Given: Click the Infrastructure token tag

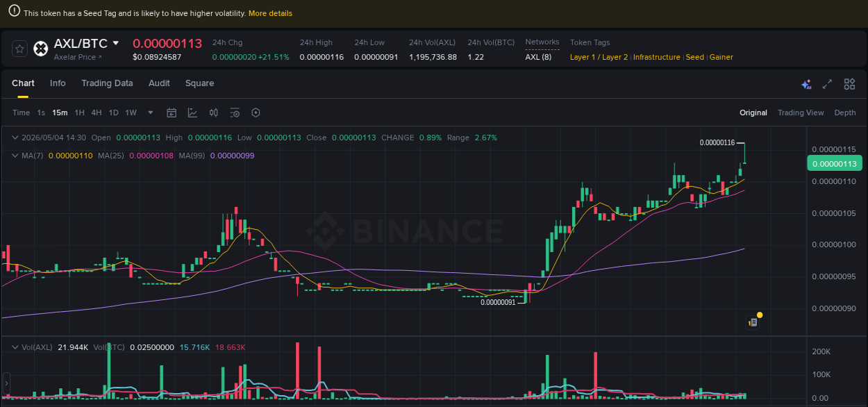Looking at the screenshot, I should pos(656,57).
